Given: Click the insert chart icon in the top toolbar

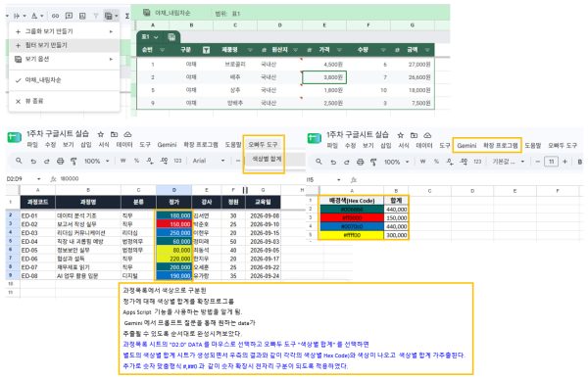Looking at the screenshot, I should pyautogui.click(x=82, y=16).
